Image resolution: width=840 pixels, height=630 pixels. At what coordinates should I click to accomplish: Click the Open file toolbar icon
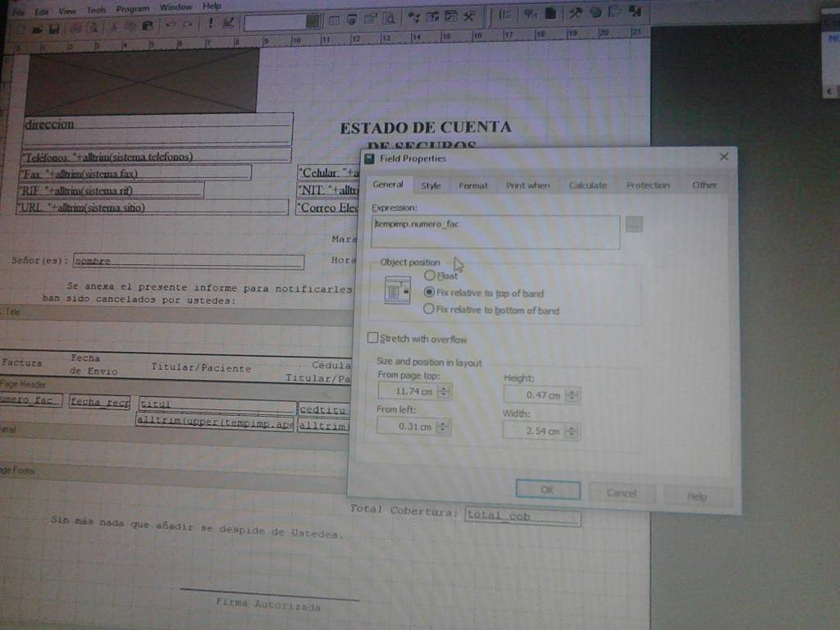point(37,29)
